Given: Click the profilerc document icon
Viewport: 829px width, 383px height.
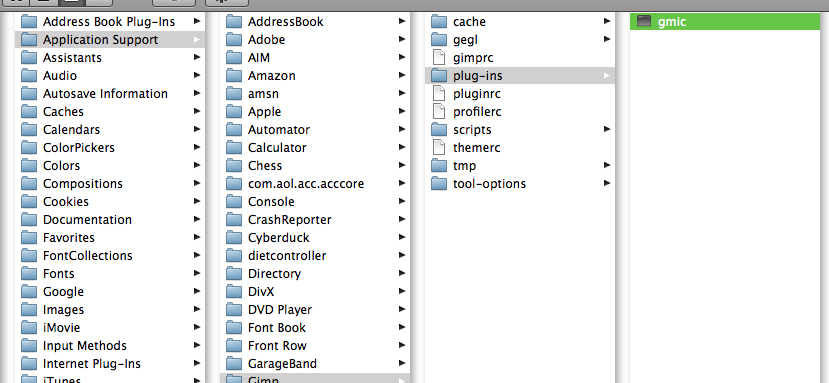Looking at the screenshot, I should [x=439, y=112].
